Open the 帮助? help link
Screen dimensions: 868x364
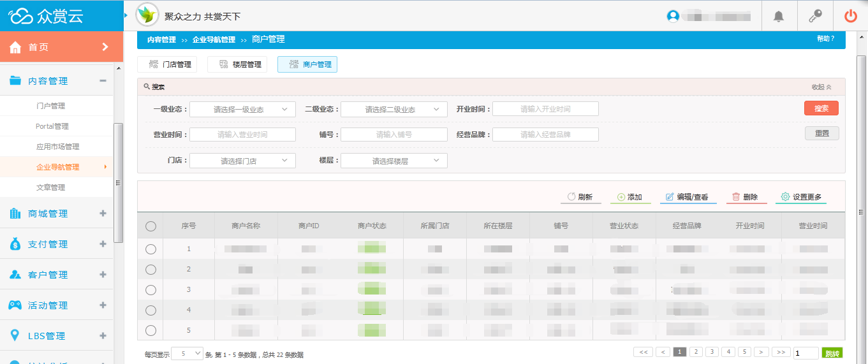pyautogui.click(x=825, y=39)
